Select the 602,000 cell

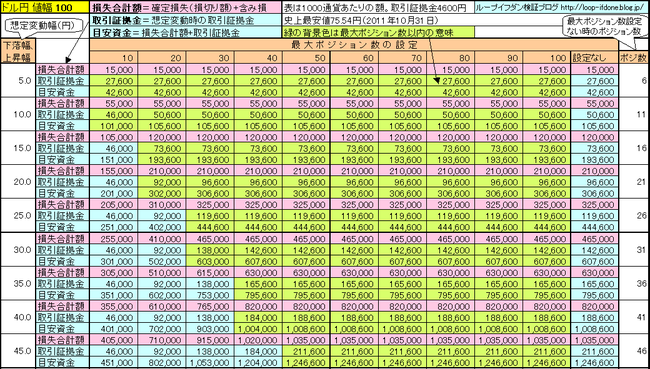pos(162,295)
